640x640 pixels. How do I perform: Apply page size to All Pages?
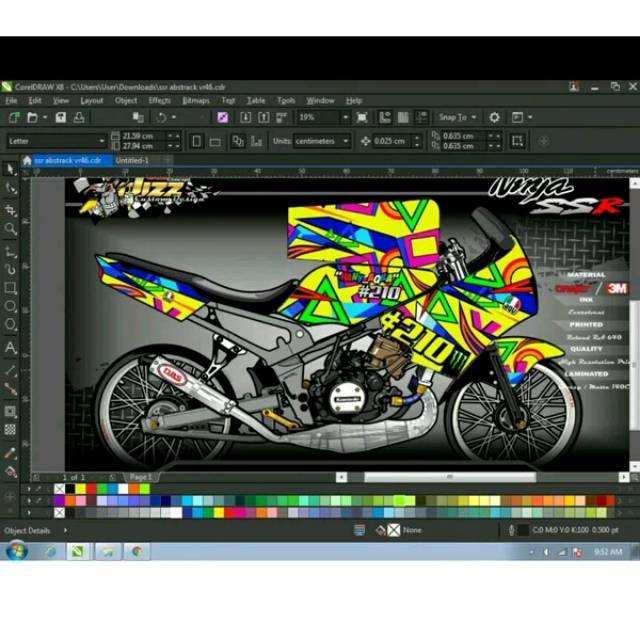coord(238,141)
